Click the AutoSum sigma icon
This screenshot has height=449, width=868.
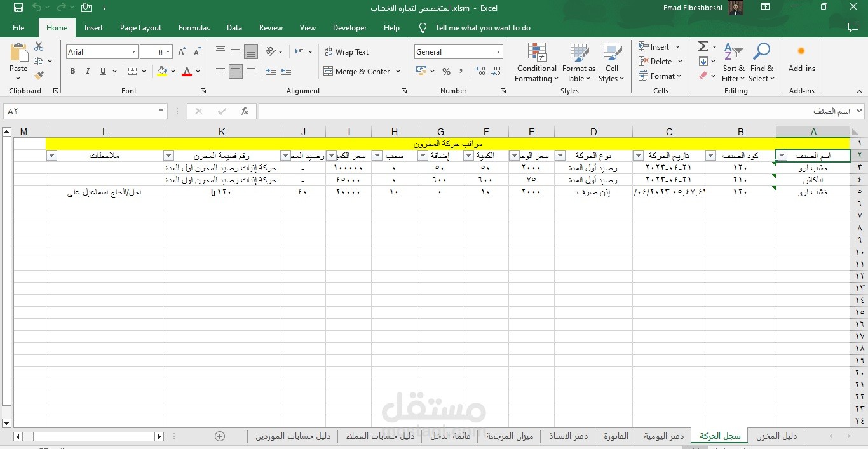(703, 47)
